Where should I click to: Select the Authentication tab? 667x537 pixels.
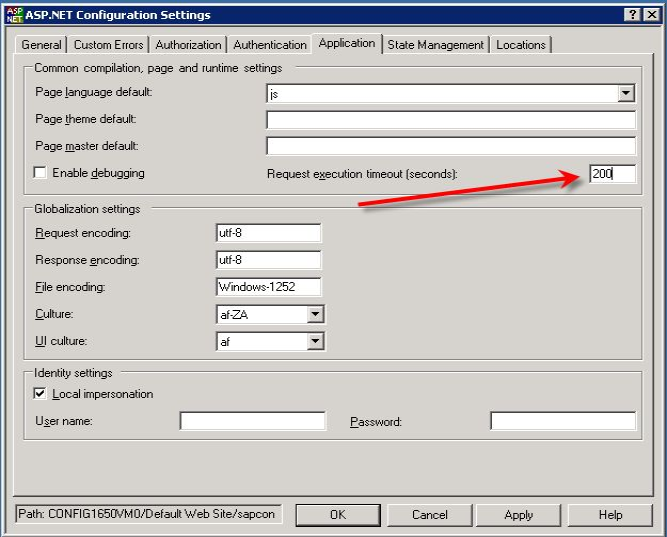pyautogui.click(x=270, y=45)
